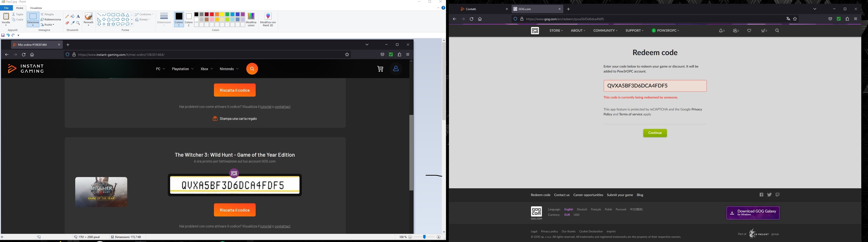Click the Undo arrow in Paint
The image size is (868, 242).
[8, 35]
